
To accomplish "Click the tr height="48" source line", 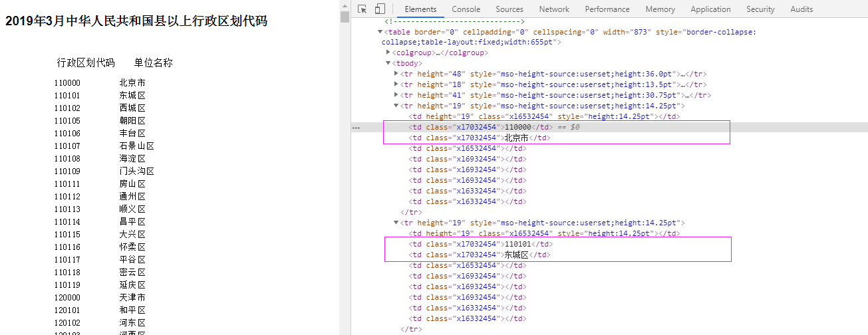I will [553, 74].
